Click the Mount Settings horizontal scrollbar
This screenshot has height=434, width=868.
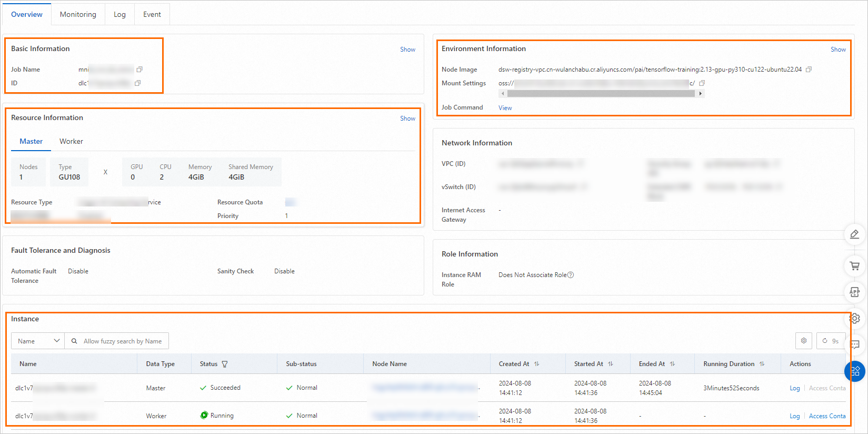coord(601,94)
